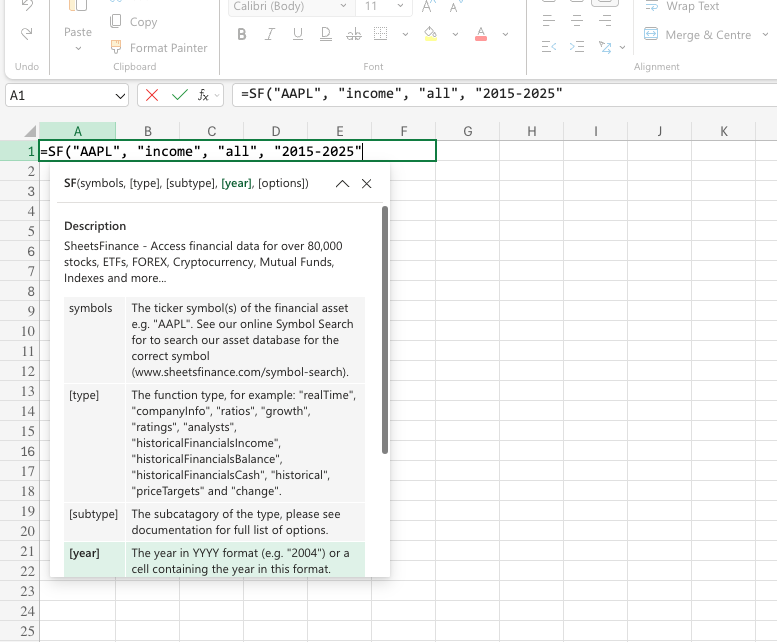Select column K header
777x642 pixels.
coord(724,131)
